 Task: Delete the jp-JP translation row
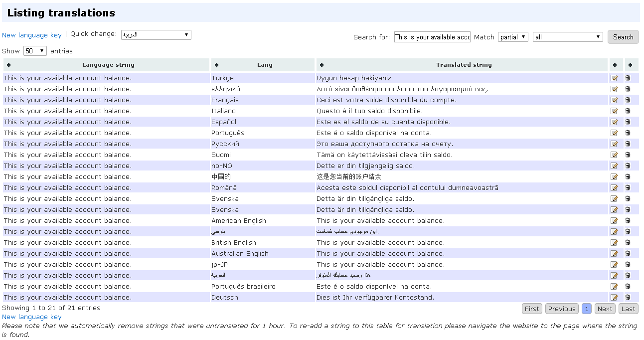click(628, 264)
